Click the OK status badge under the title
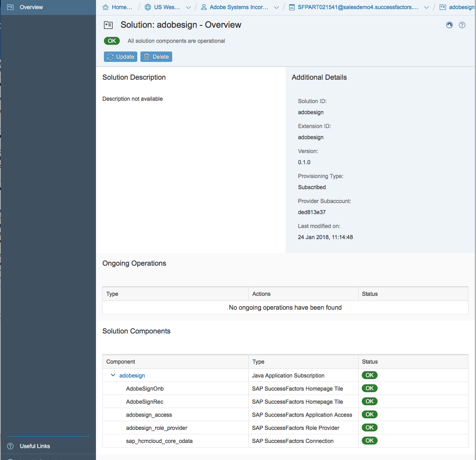This screenshot has width=476, height=460. click(x=112, y=41)
